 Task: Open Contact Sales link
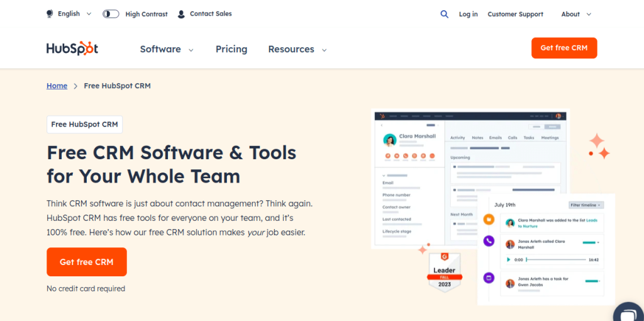click(x=211, y=14)
